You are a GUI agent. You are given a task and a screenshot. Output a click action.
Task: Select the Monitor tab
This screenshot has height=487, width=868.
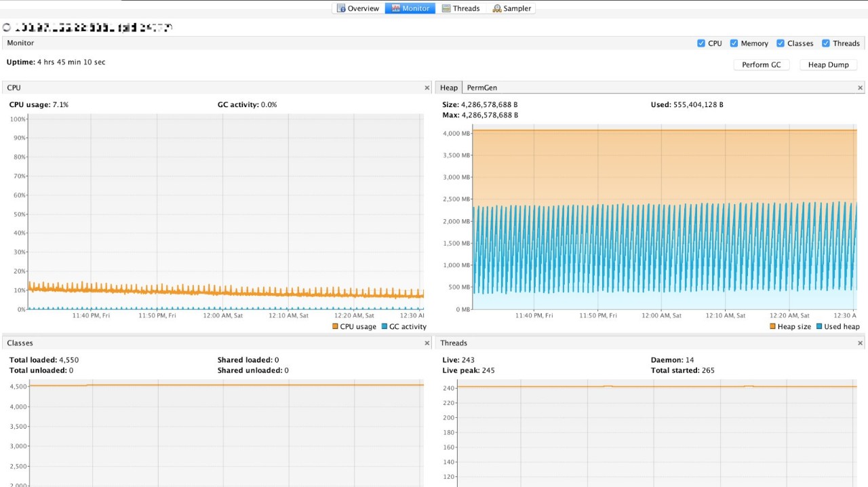click(410, 8)
